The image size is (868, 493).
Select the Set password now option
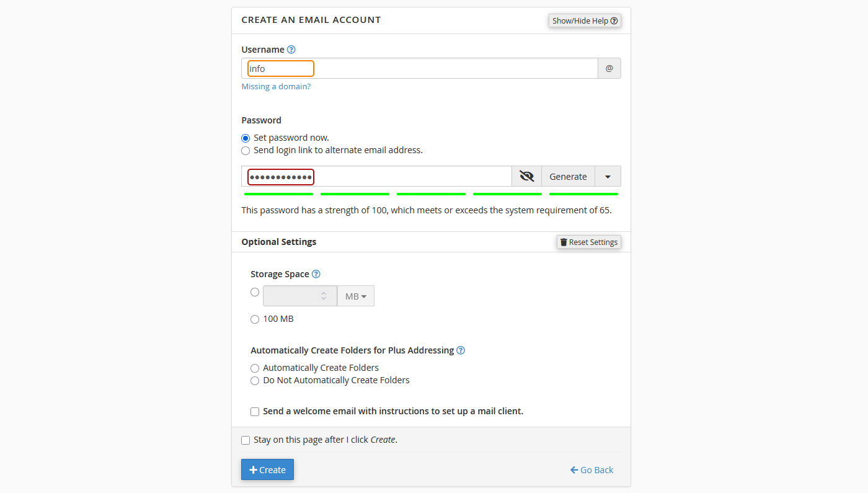coord(246,138)
